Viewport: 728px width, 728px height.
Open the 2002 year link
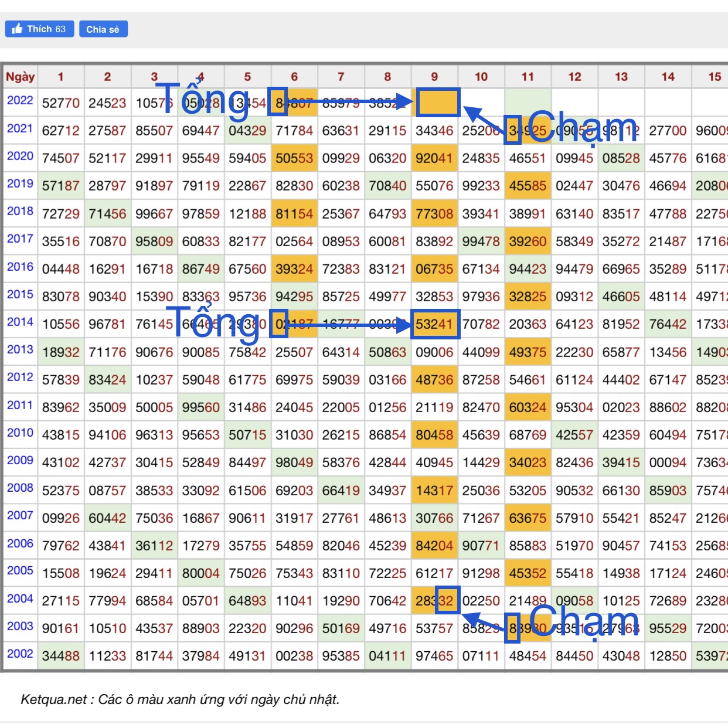pyautogui.click(x=20, y=654)
